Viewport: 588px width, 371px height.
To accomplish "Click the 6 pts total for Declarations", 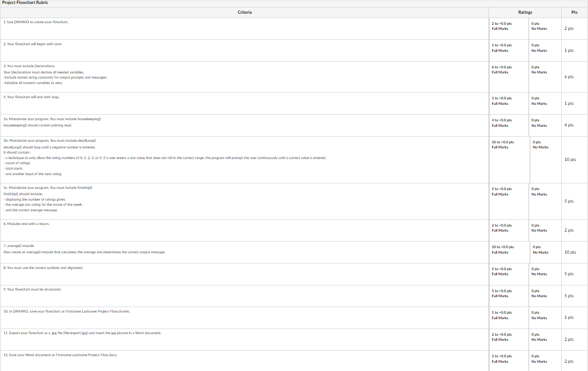I will (569, 77).
